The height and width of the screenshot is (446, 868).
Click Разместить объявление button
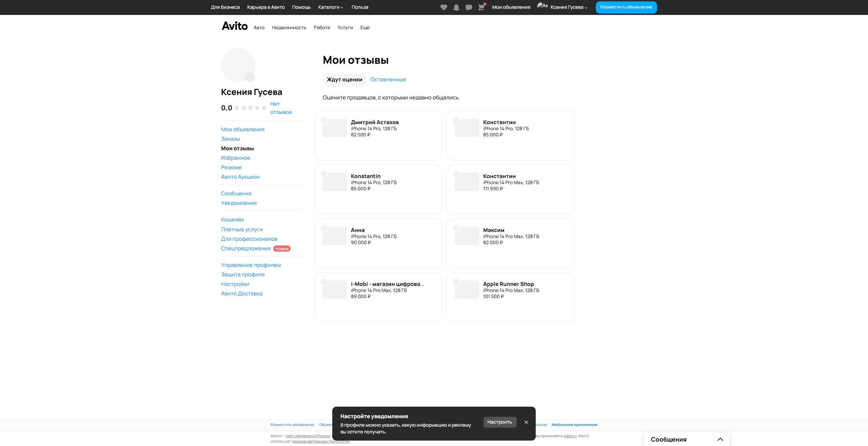tap(626, 7)
